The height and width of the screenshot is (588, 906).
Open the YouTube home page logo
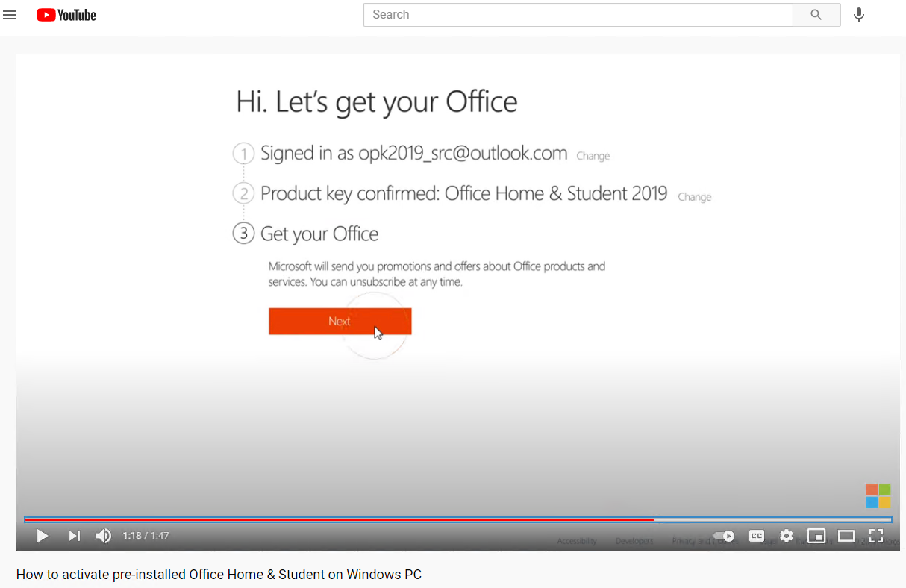point(66,15)
